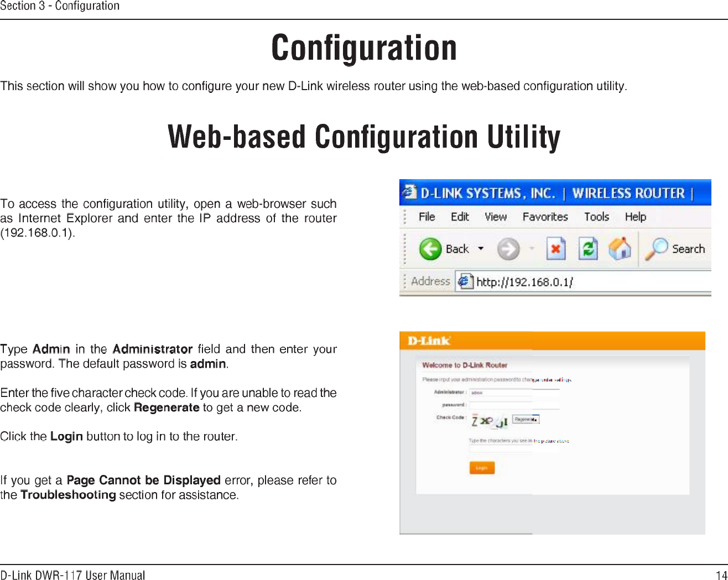Click the "(192.168.0.1)" text in paragraph
This screenshot has height=580, width=728.
click(38, 233)
